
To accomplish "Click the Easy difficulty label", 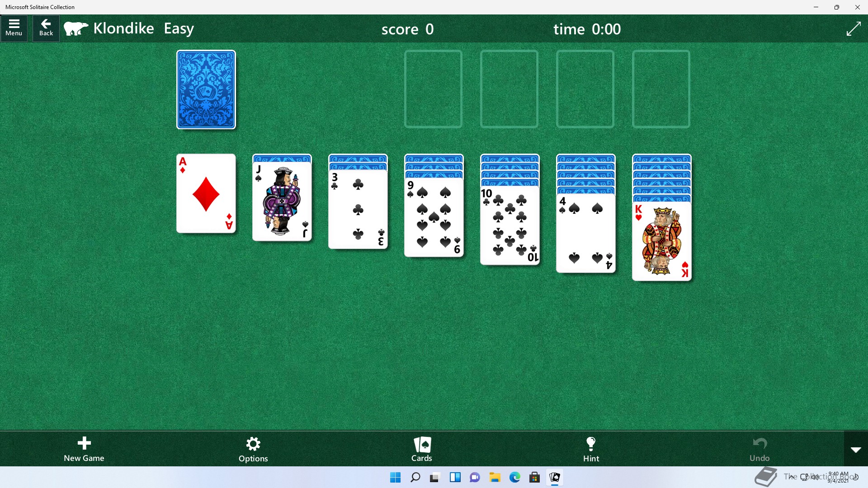I will click(x=179, y=29).
